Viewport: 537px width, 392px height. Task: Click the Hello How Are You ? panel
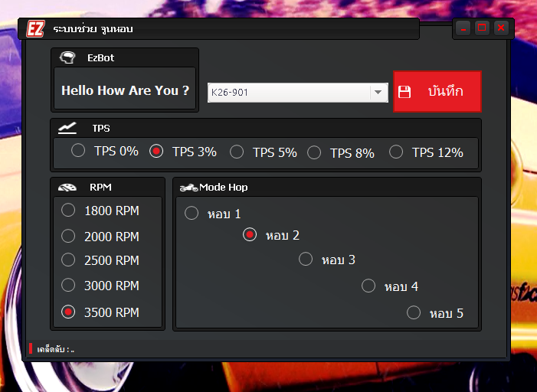(125, 90)
